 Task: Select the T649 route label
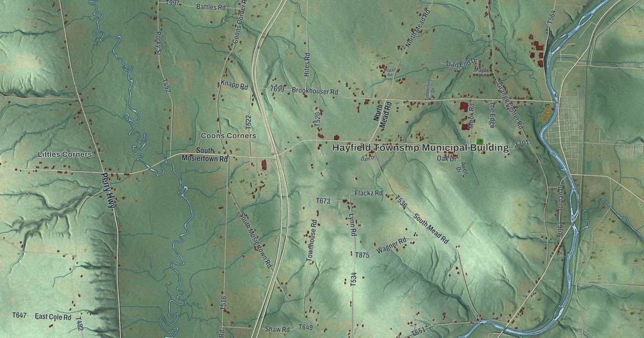point(305,327)
